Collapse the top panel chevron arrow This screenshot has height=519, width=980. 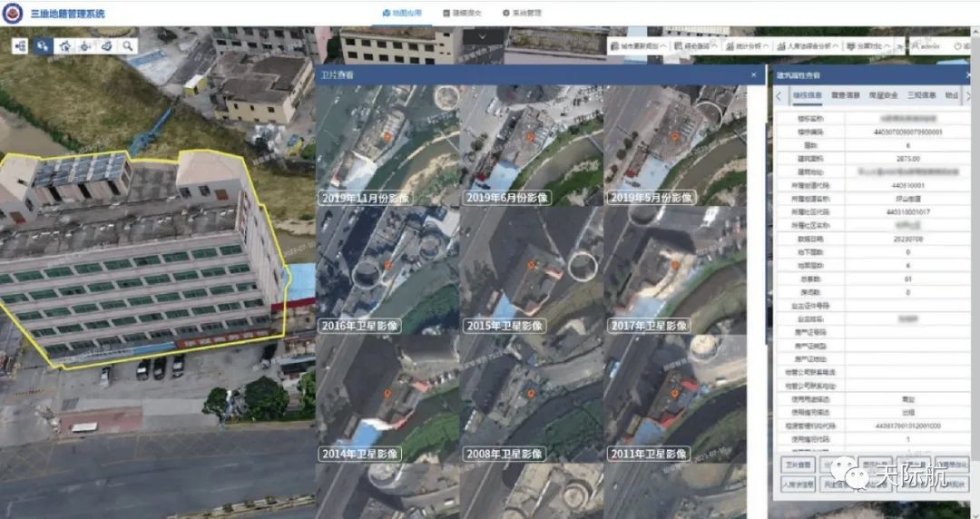(x=481, y=36)
